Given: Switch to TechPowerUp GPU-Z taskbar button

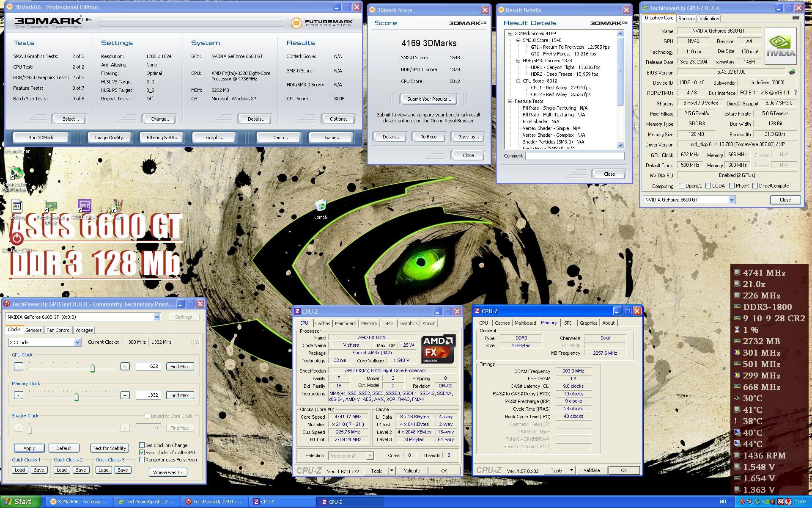Looking at the screenshot, I should pos(146,502).
